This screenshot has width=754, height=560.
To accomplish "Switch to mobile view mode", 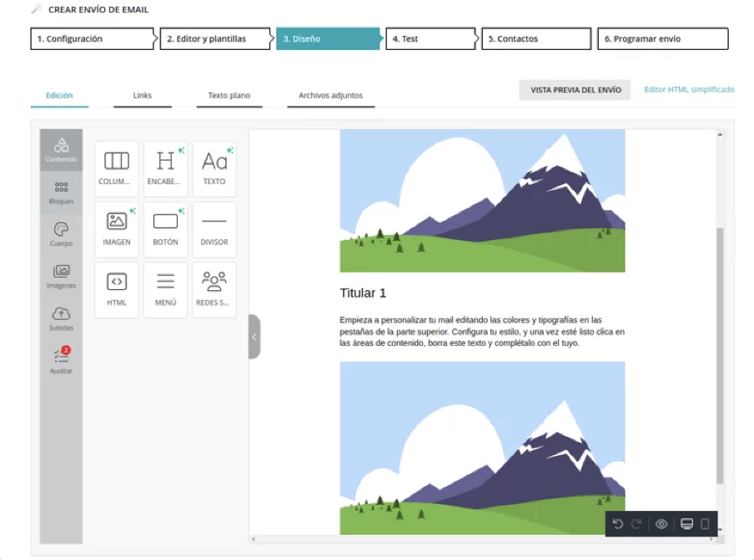I will tap(705, 523).
